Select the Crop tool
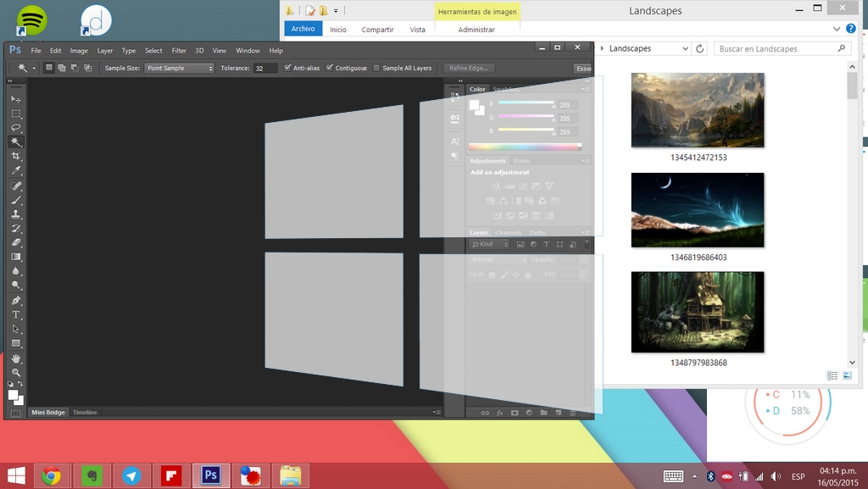The height and width of the screenshot is (489, 868). click(x=16, y=157)
